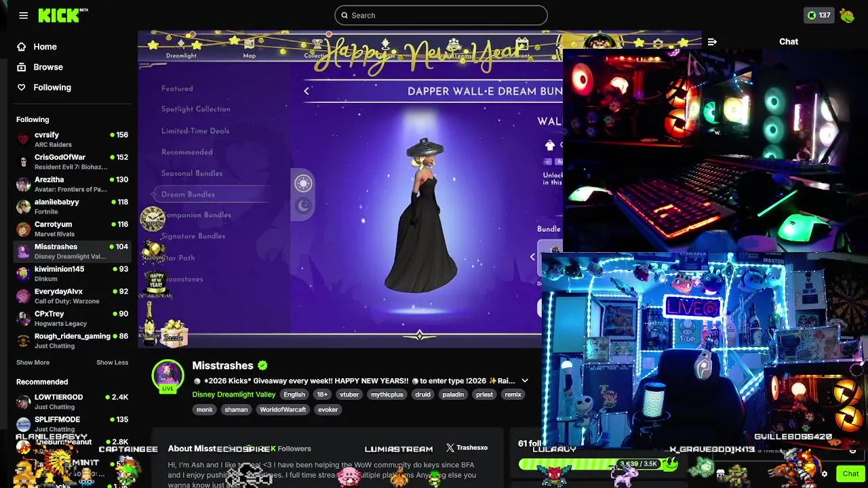Open CPxTrey channel
868x488 pixels.
72,318
